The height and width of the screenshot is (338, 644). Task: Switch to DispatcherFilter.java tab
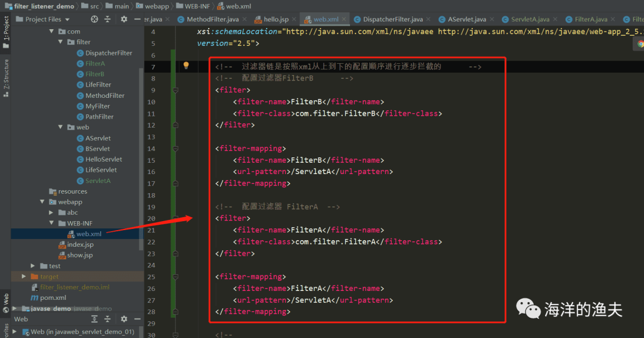pos(389,19)
